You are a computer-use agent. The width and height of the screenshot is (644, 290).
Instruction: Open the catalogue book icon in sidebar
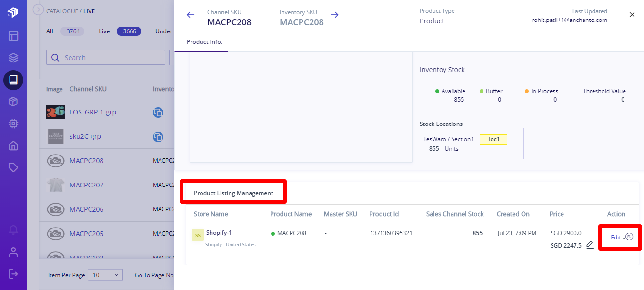[x=13, y=80]
